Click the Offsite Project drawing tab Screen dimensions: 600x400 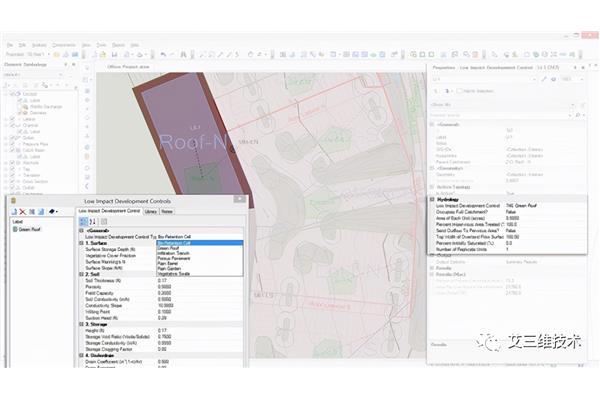(x=128, y=67)
